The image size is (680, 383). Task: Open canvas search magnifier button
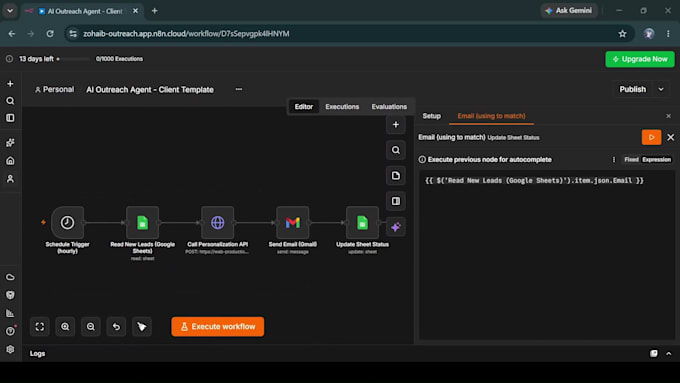tap(396, 150)
